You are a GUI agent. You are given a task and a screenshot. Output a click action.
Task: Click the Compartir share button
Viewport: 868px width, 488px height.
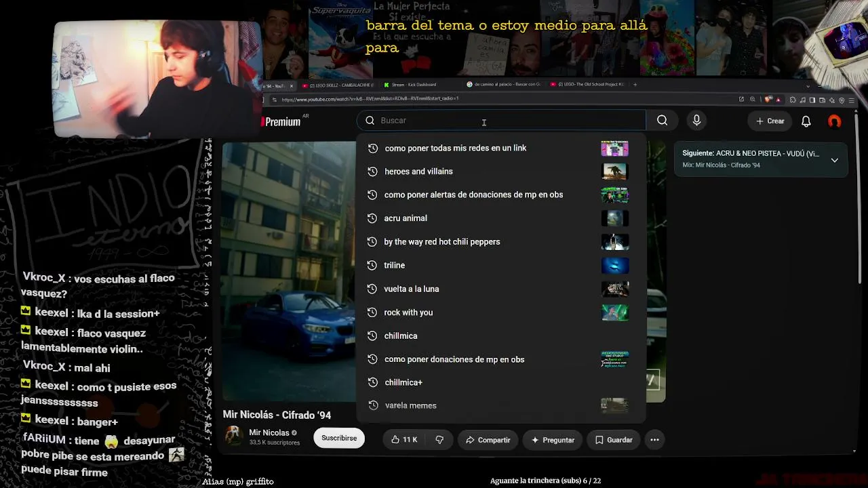(x=488, y=440)
